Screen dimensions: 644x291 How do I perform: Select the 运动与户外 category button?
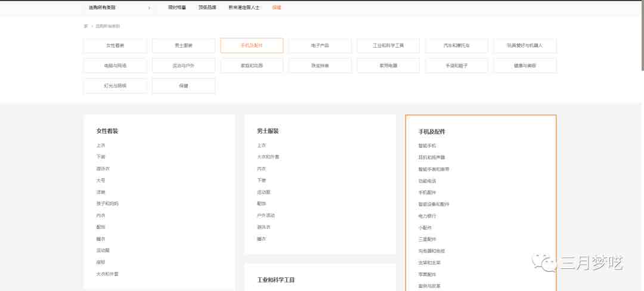coord(184,66)
